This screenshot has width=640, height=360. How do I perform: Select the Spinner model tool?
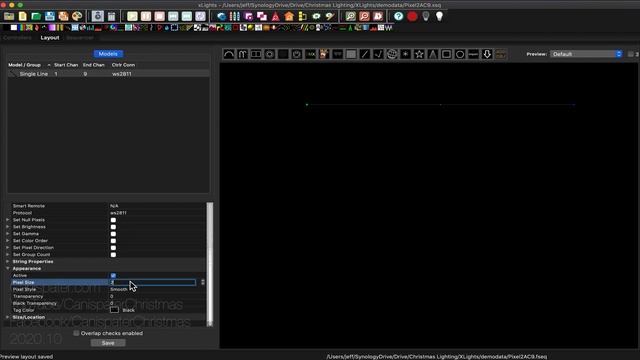pyautogui.click(x=405, y=54)
